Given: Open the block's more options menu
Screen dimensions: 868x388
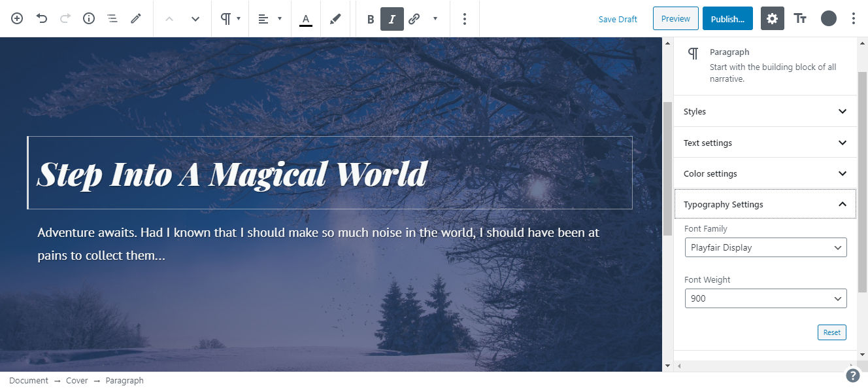Looking at the screenshot, I should [x=465, y=18].
